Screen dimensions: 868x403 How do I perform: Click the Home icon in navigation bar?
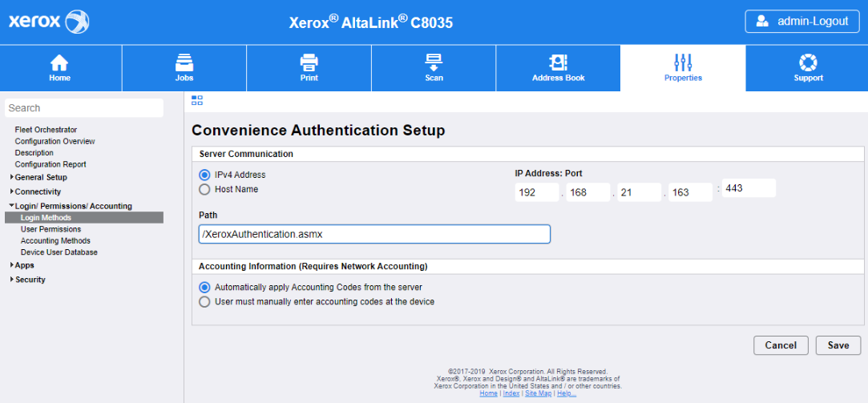pos(59,62)
